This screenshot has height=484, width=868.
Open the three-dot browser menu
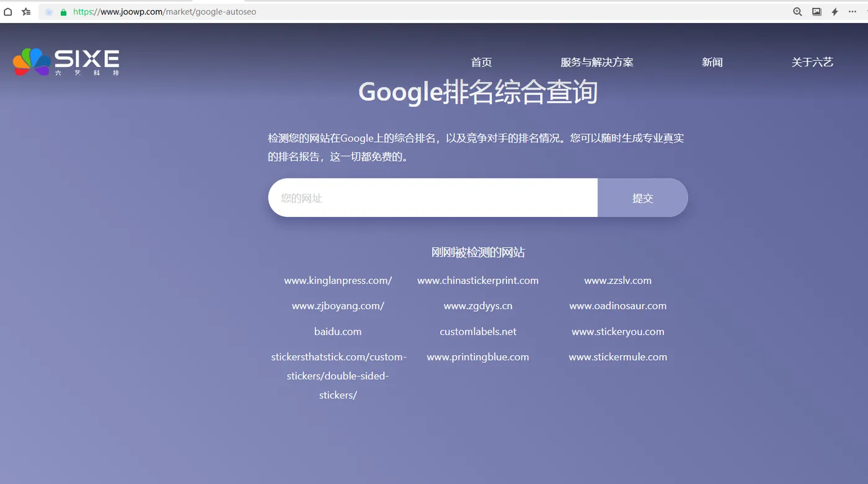coord(852,12)
